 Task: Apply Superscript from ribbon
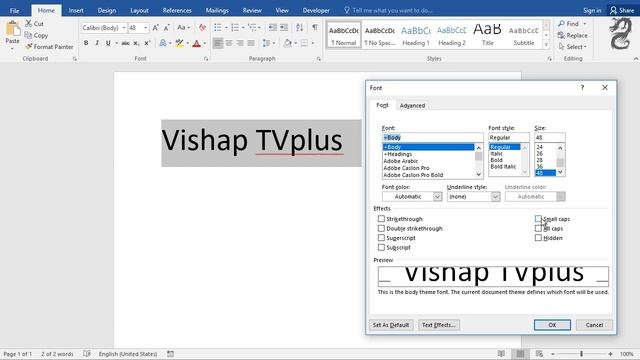(147, 43)
